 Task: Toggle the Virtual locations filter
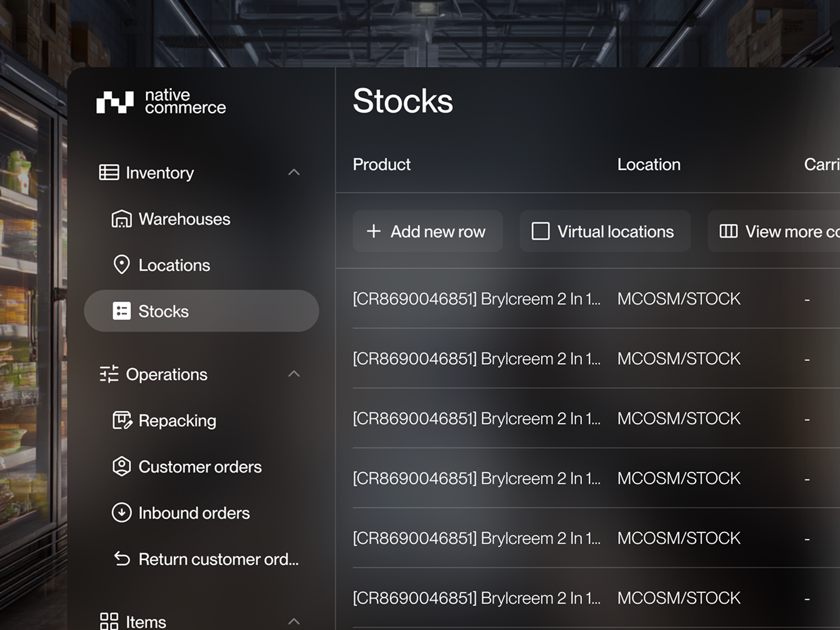[604, 231]
